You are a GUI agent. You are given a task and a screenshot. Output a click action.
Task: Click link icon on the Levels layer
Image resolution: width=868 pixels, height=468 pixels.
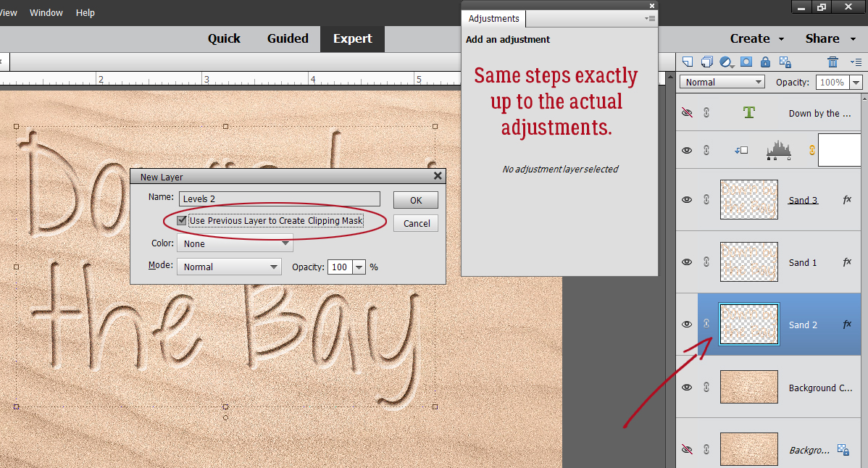coord(706,151)
